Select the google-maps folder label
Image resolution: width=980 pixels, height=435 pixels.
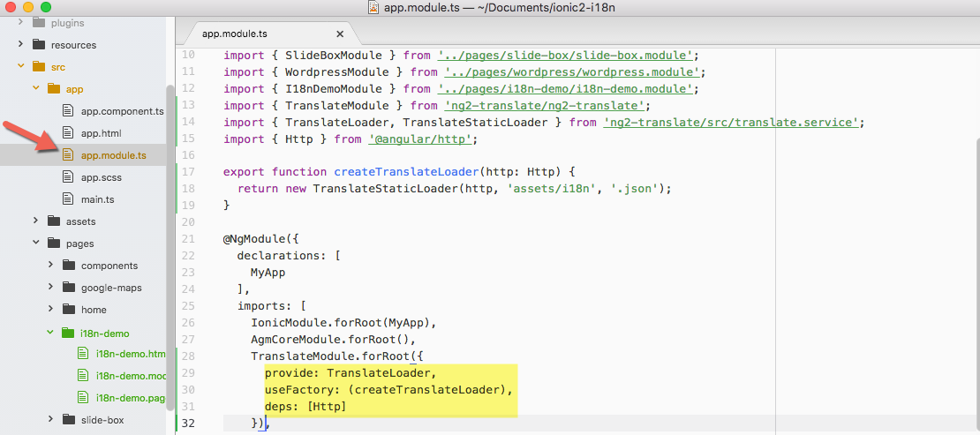point(111,288)
